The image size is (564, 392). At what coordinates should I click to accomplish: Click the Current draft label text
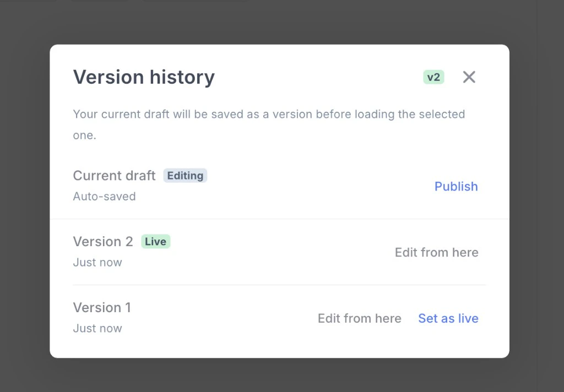[114, 175]
